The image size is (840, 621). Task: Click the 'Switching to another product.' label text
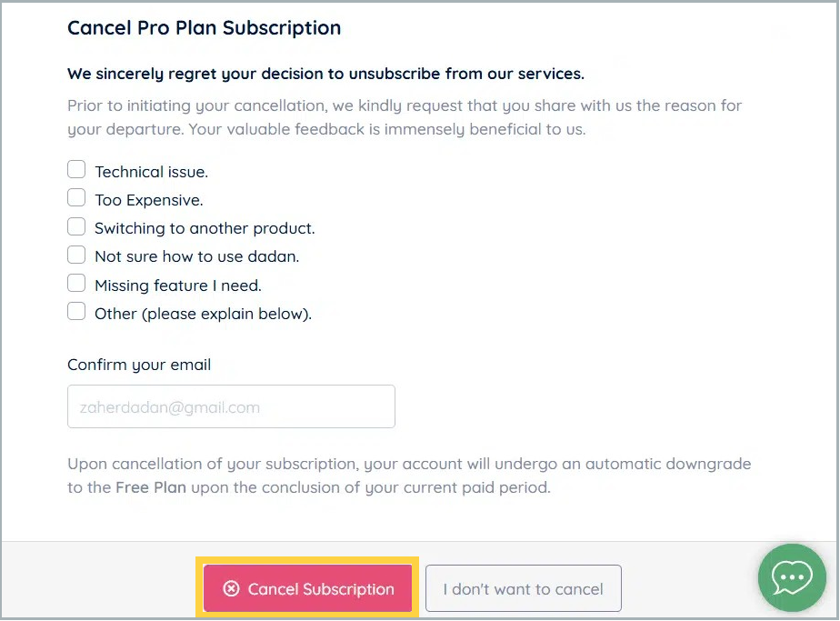pos(205,228)
